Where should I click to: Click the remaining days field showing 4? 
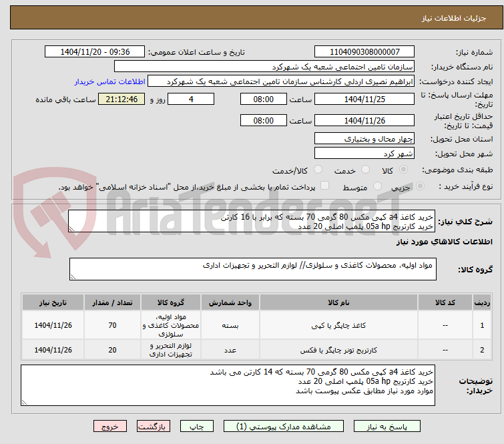[x=191, y=99]
